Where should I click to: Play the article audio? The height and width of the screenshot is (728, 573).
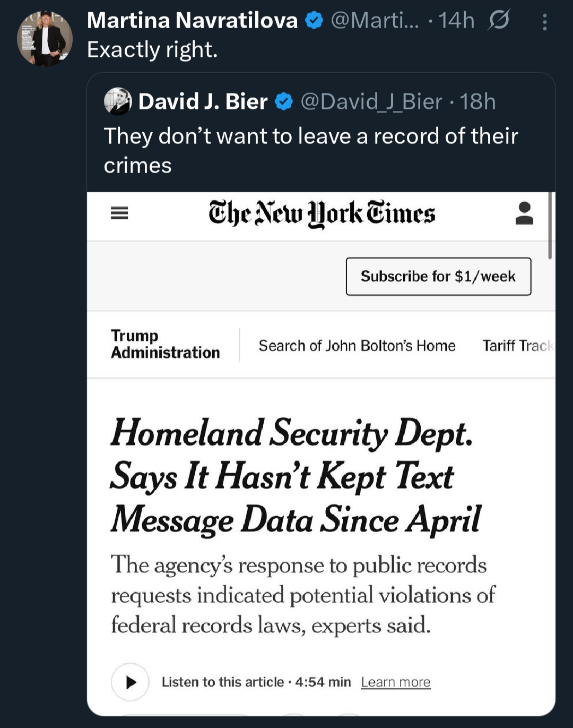coord(130,682)
